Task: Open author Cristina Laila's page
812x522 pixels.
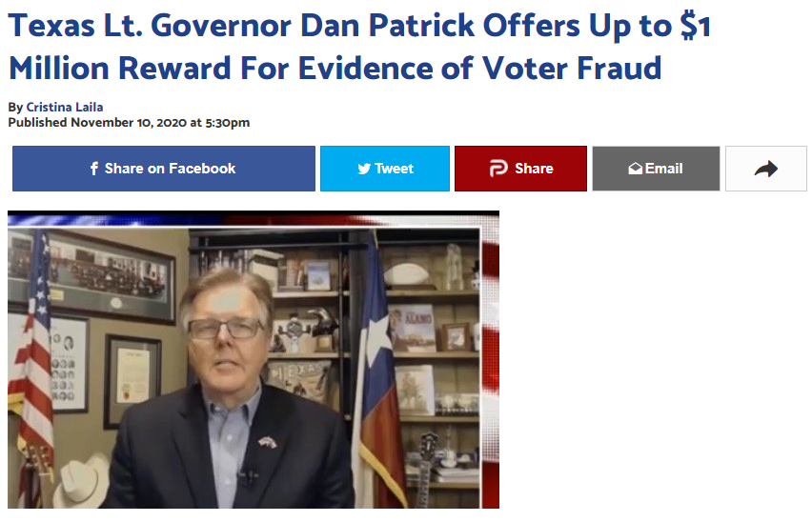Action: (x=65, y=107)
